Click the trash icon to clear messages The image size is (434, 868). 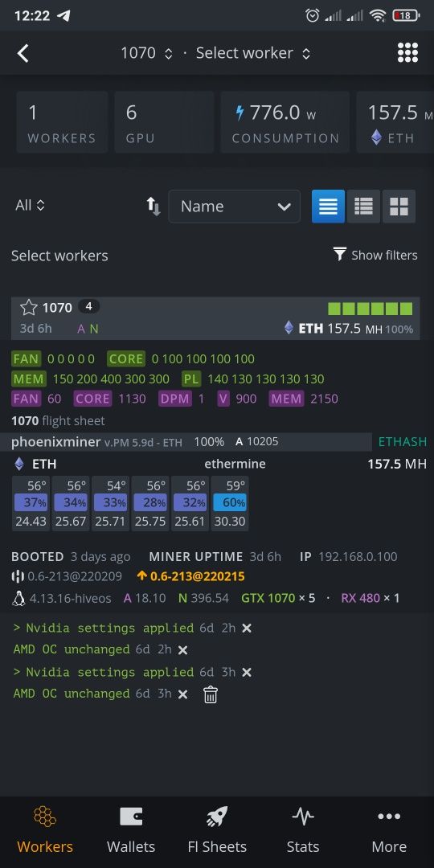(x=211, y=694)
